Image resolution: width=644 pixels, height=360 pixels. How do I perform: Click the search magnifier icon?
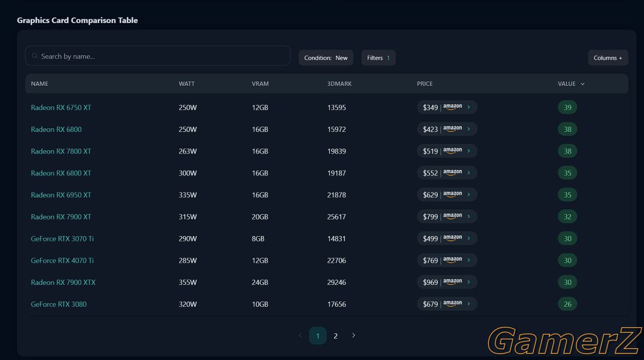coord(35,56)
